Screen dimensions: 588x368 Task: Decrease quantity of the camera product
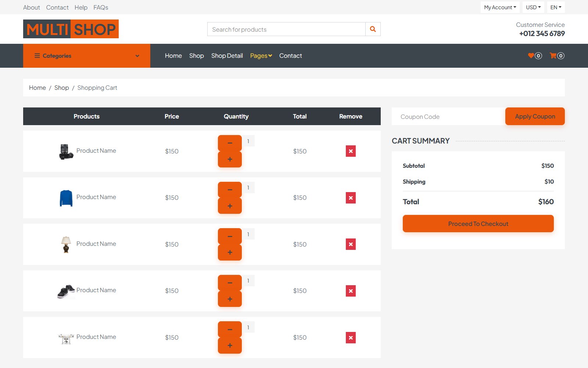click(x=230, y=143)
